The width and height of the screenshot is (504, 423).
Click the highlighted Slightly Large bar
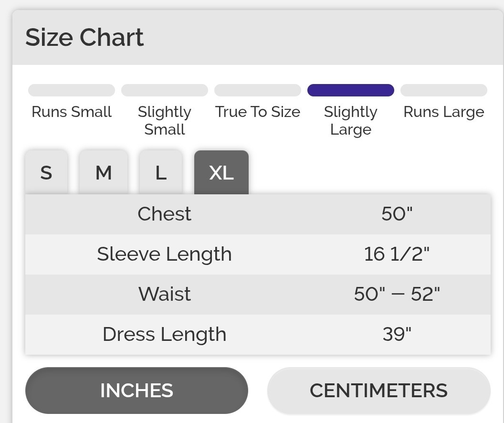coord(351,90)
